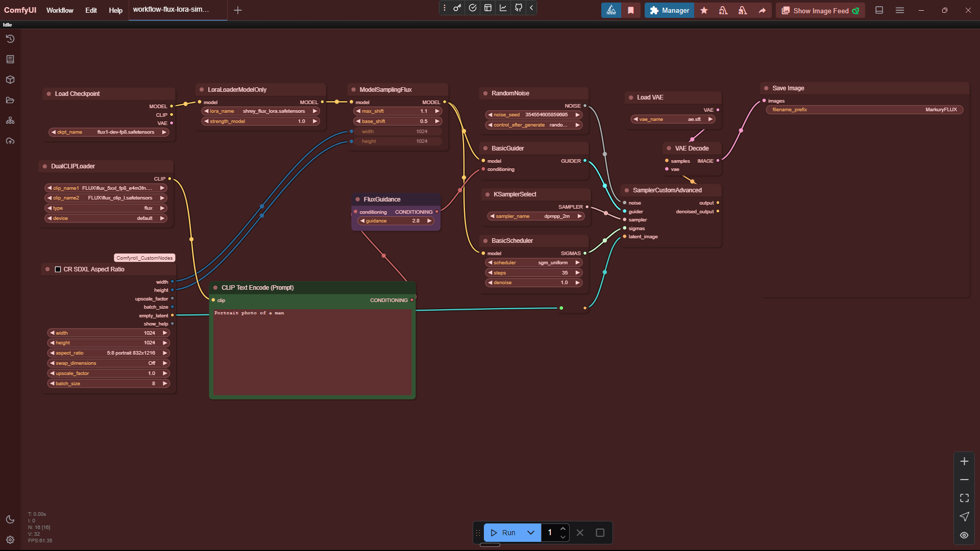Open vae_name ae.sft dropdown
The width and height of the screenshot is (980, 551).
[x=673, y=119]
